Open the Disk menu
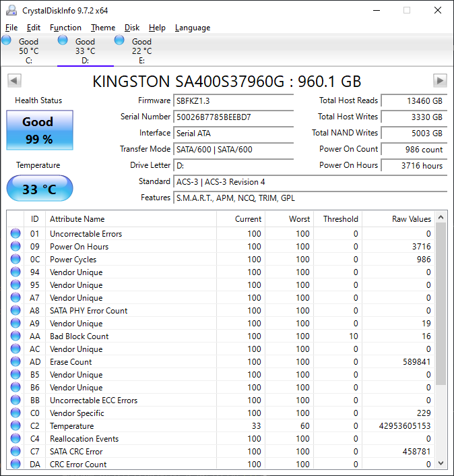The image size is (454, 476). (132, 28)
